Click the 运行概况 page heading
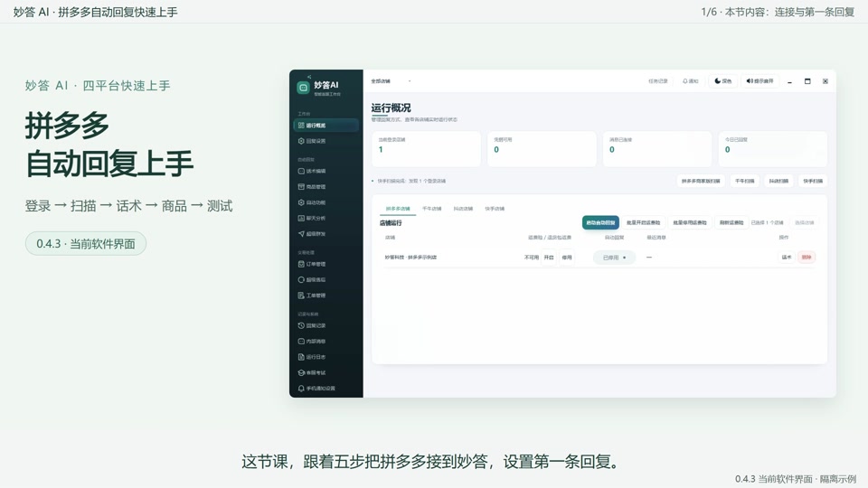 tap(391, 108)
